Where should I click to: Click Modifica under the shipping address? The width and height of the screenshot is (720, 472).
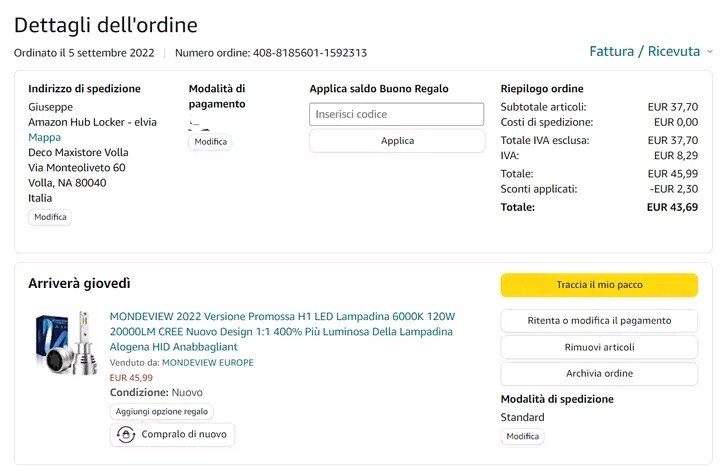[50, 217]
